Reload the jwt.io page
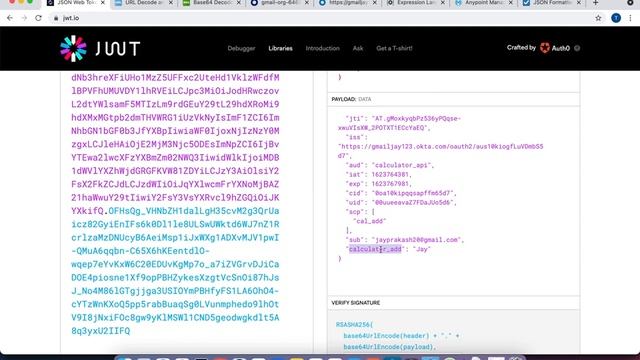 pyautogui.click(x=38, y=18)
